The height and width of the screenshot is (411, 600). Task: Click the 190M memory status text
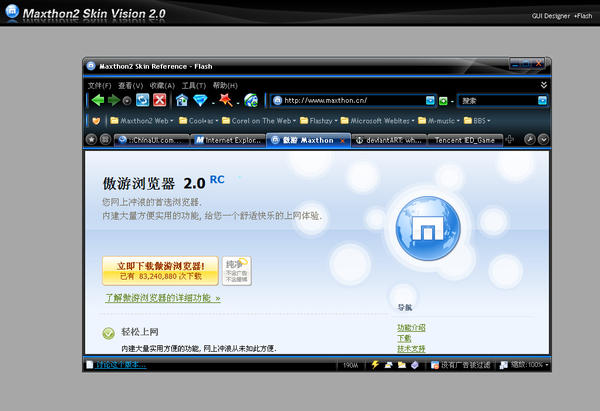coord(351,365)
